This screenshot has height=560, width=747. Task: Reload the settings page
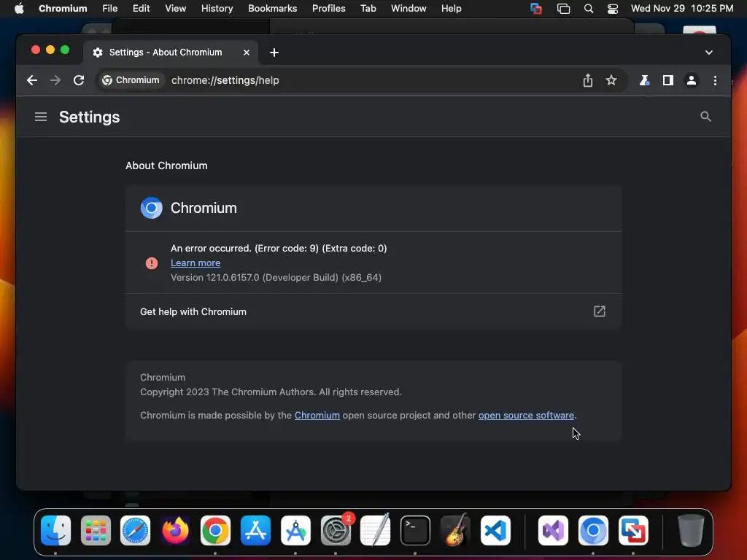(x=79, y=80)
